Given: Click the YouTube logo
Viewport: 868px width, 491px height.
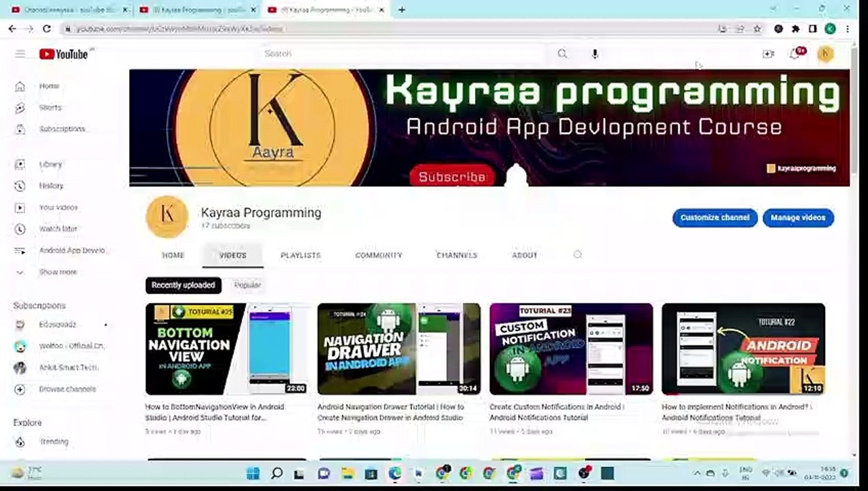Looking at the screenshot, I should [x=63, y=54].
